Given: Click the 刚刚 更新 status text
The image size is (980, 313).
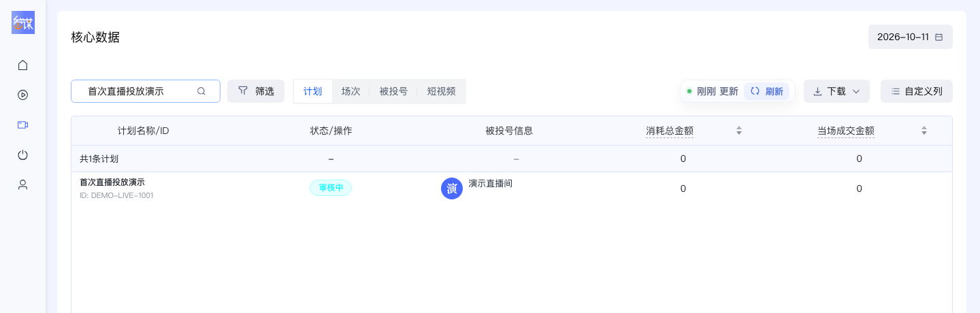Looking at the screenshot, I should pos(717,91).
